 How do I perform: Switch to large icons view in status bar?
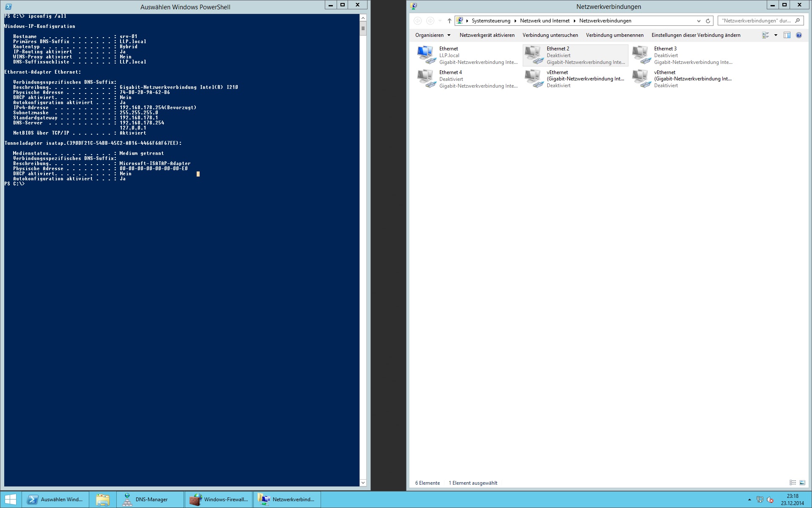pyautogui.click(x=802, y=483)
